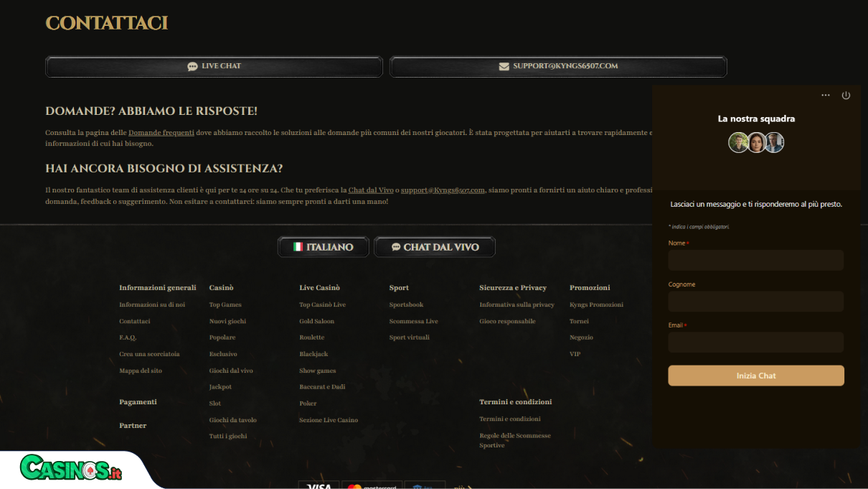Open the Pagamenti footer link
This screenshot has height=489, width=868.
[x=138, y=402]
